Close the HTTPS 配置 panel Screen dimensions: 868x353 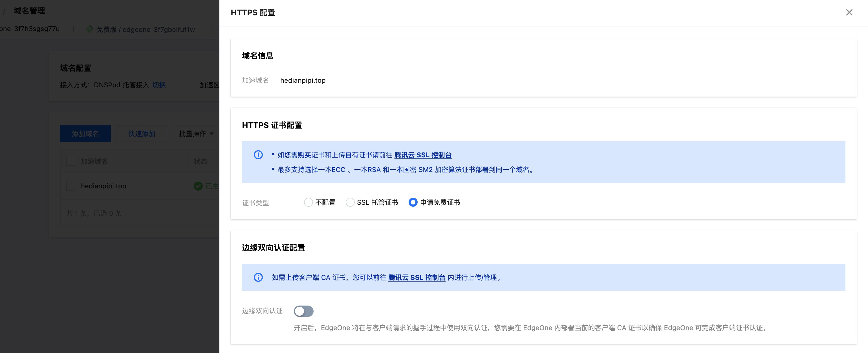coord(849,12)
